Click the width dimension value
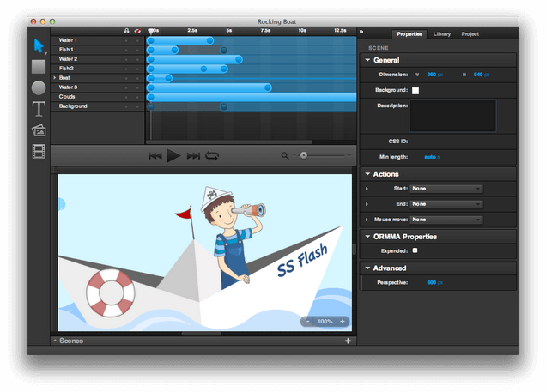Screen dimensions: 546x392 click(x=432, y=75)
